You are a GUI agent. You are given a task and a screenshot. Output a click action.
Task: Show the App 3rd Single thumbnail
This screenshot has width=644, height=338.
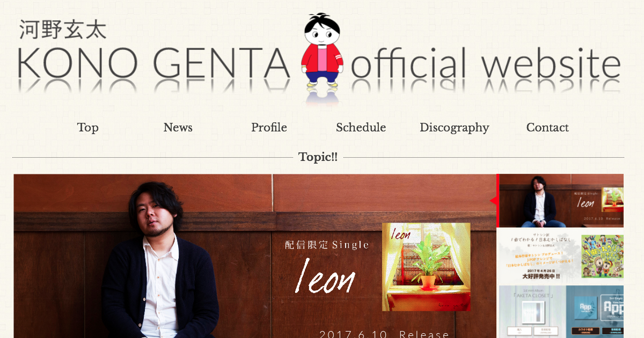[595, 312]
